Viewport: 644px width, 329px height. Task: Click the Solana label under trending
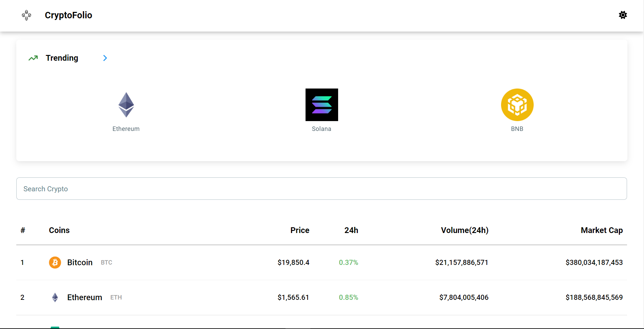click(321, 129)
